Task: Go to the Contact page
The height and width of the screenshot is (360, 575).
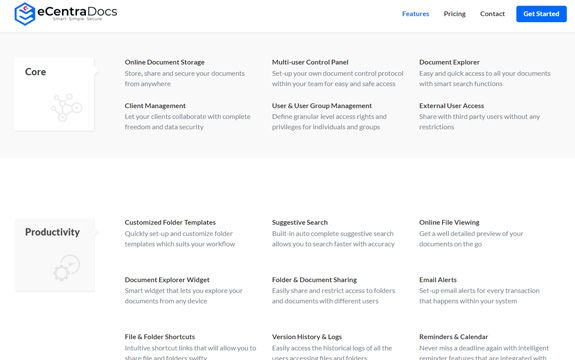Action: tap(492, 14)
